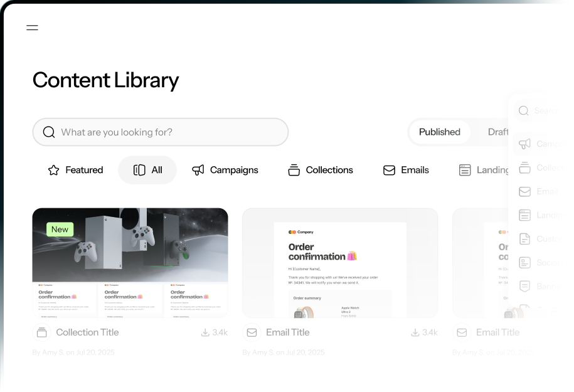Click the Collections stack icon
The image size is (574, 392).
294,170
